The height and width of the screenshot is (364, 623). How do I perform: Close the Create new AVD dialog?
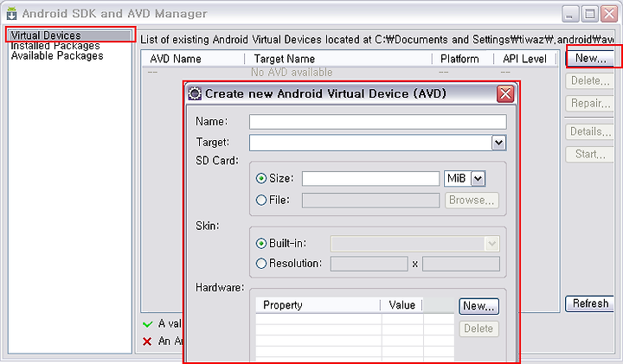point(505,94)
